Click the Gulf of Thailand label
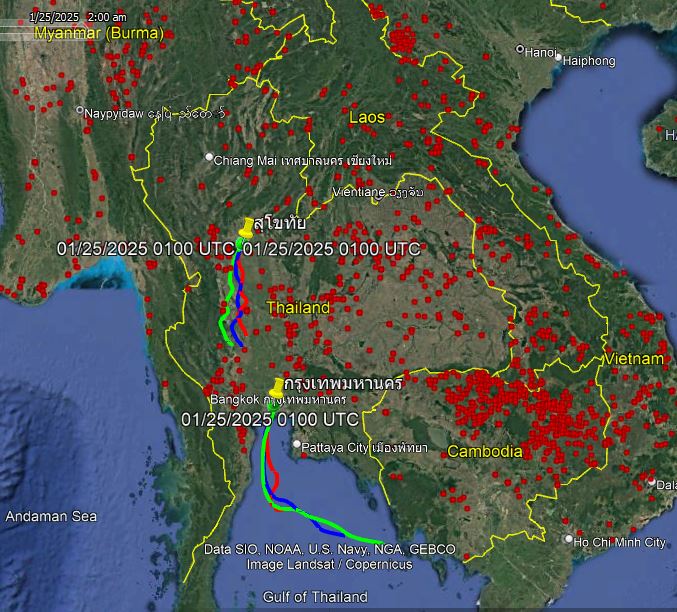 pos(315,597)
